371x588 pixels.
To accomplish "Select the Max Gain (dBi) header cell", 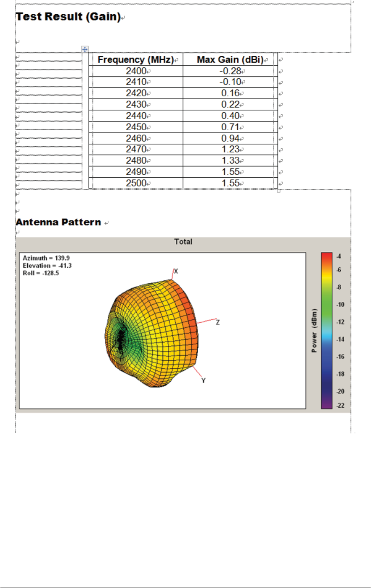I will pyautogui.click(x=230, y=60).
